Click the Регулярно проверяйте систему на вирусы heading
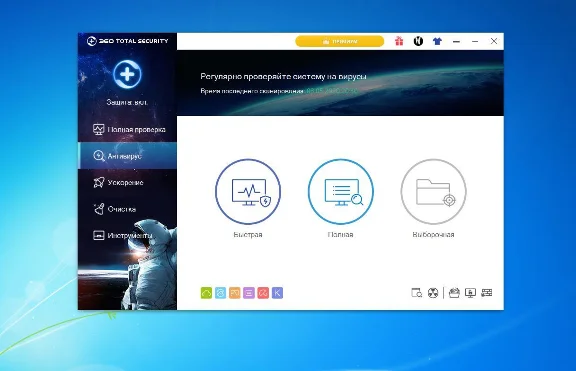The image size is (576, 371). tap(283, 76)
